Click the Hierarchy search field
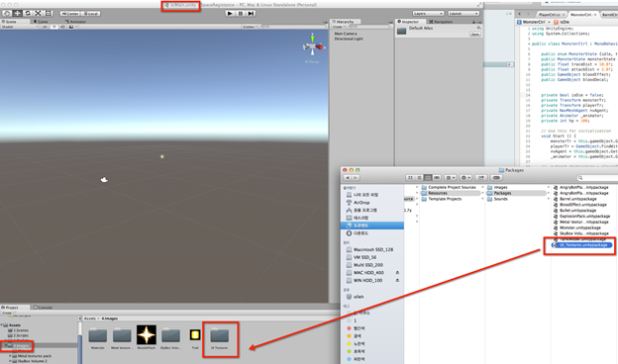The height and width of the screenshot is (364, 618). [x=368, y=27]
